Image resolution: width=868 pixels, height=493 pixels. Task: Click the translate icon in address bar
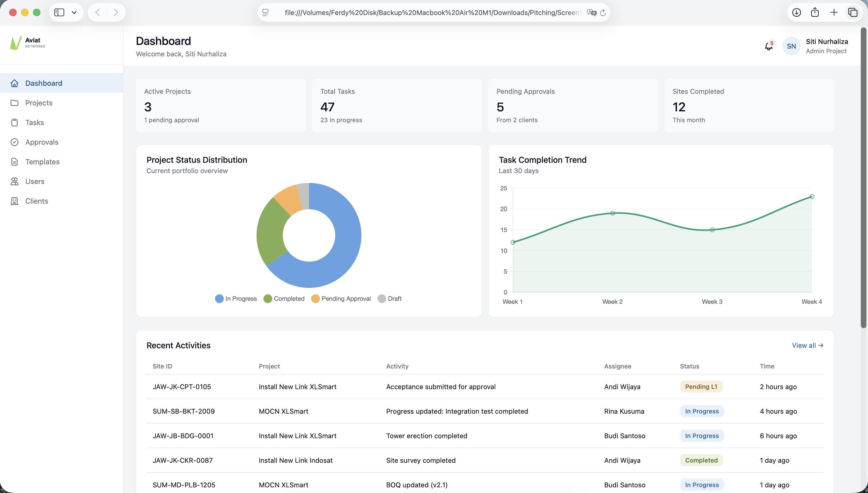point(591,12)
